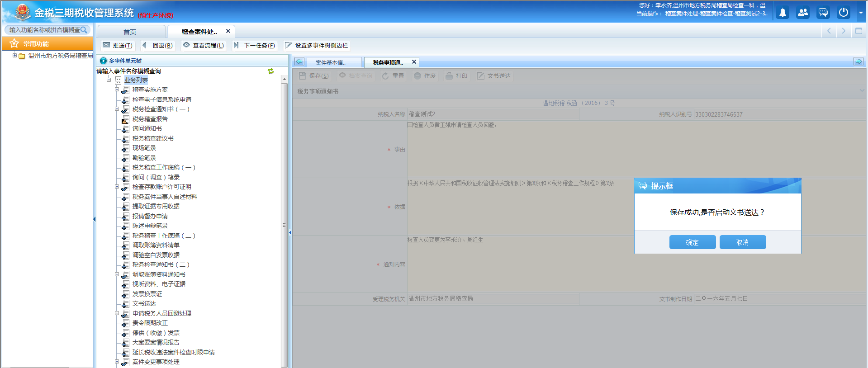Click the left tab scroll arrow icon
This screenshot has width=868, height=368.
299,61
